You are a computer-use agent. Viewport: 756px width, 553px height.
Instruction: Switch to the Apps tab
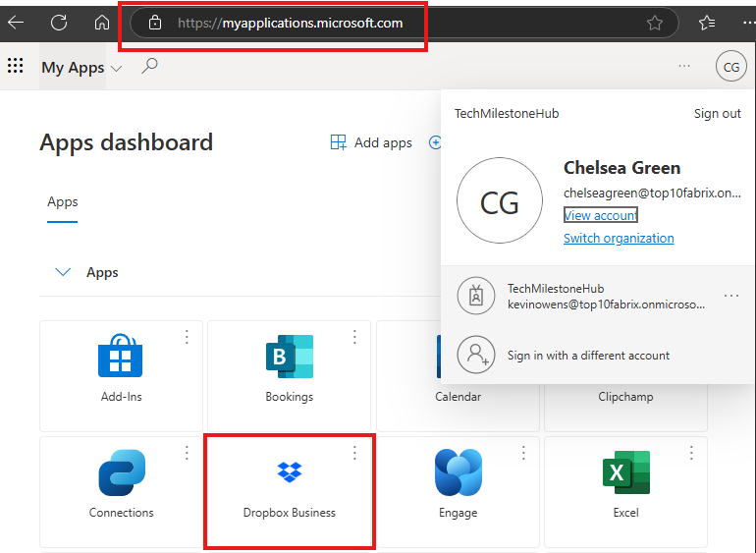click(x=62, y=201)
